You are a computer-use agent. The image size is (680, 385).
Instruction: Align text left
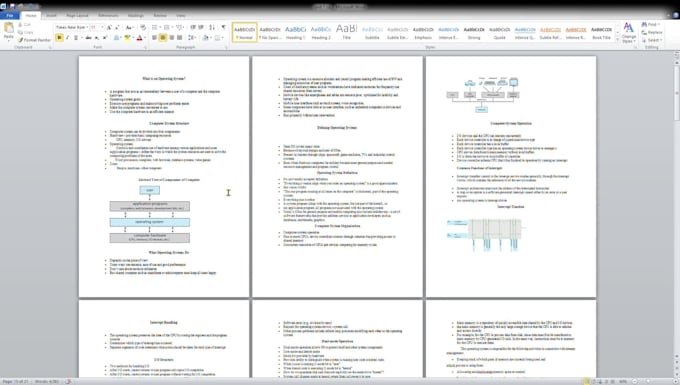click(x=154, y=38)
